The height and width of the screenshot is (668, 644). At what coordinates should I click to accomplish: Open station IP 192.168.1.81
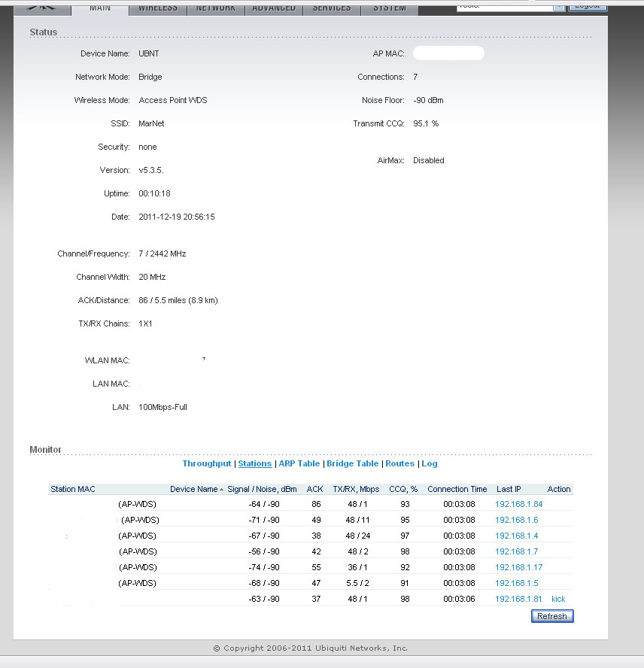coord(518,599)
